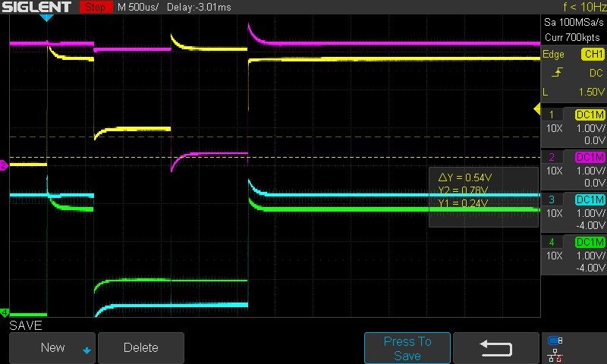
Task: Click channel 2 ground marker on left edge
Action: (4, 165)
